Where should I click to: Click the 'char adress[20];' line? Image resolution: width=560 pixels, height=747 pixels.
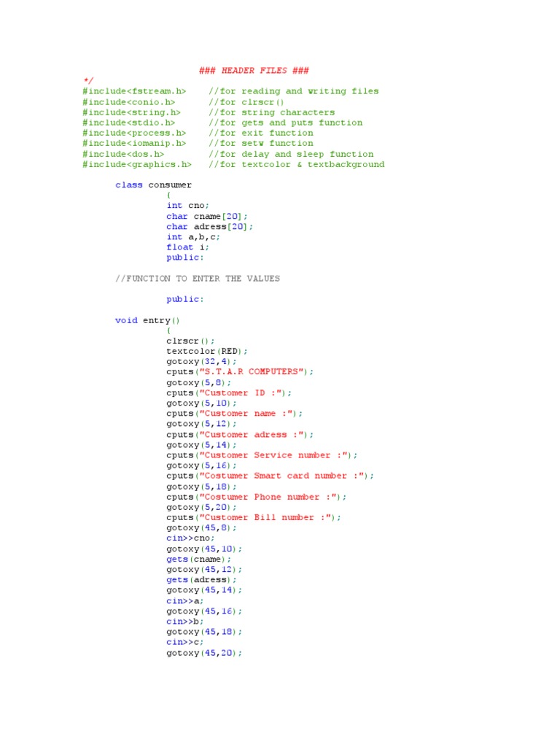[209, 227]
